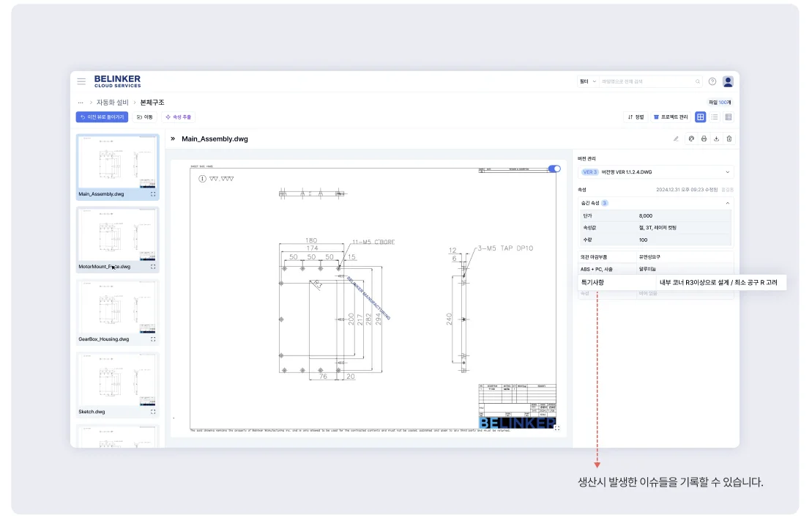Go to 자동화 설비 breadcrumb

[112, 103]
